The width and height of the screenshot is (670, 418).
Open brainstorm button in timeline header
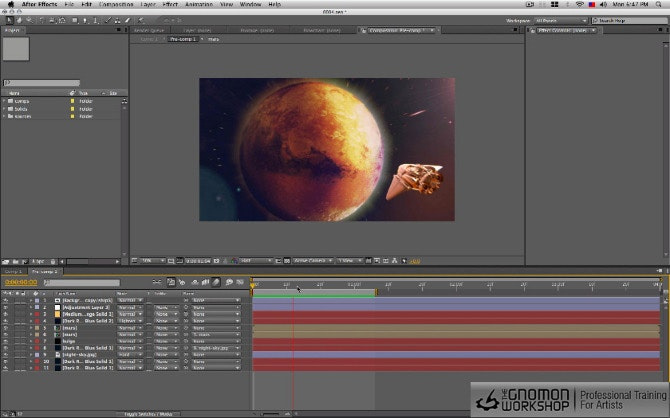coord(229,282)
